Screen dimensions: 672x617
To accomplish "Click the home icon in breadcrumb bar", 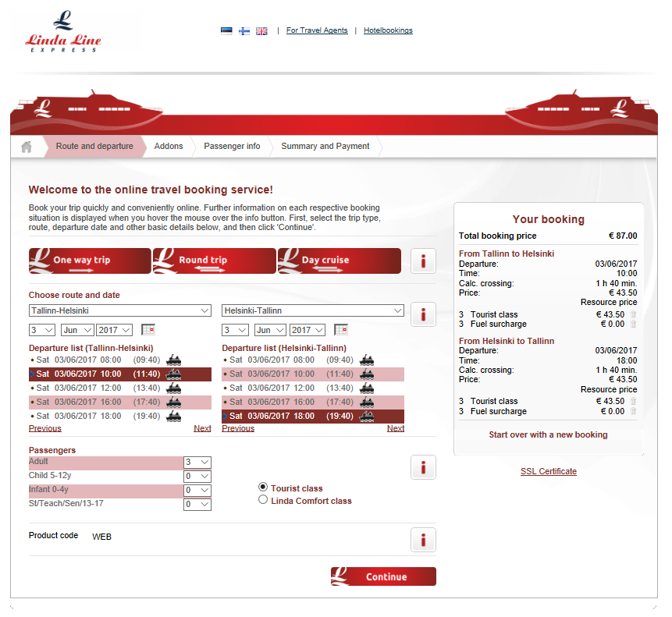I will [x=26, y=147].
